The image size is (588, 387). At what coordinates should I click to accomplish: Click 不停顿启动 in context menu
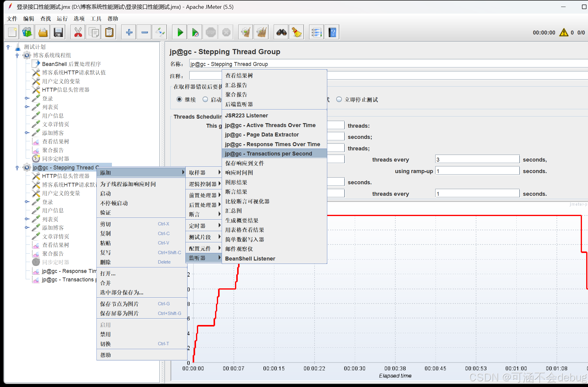pyautogui.click(x=114, y=203)
